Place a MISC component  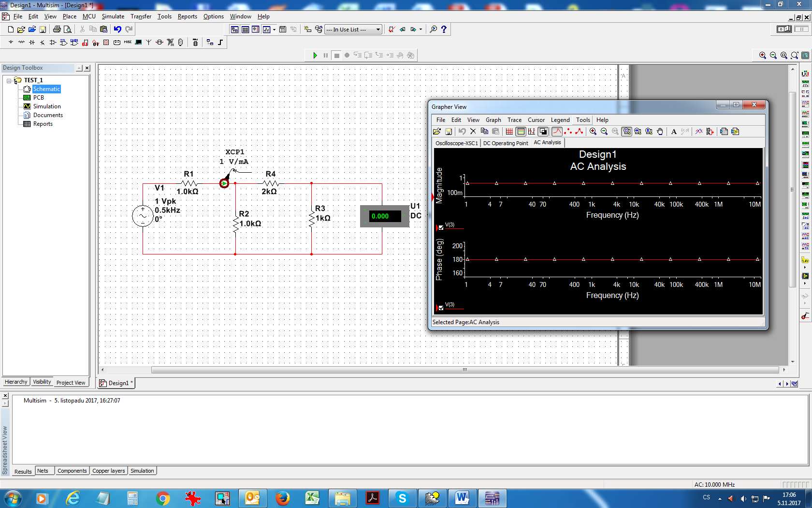click(128, 43)
